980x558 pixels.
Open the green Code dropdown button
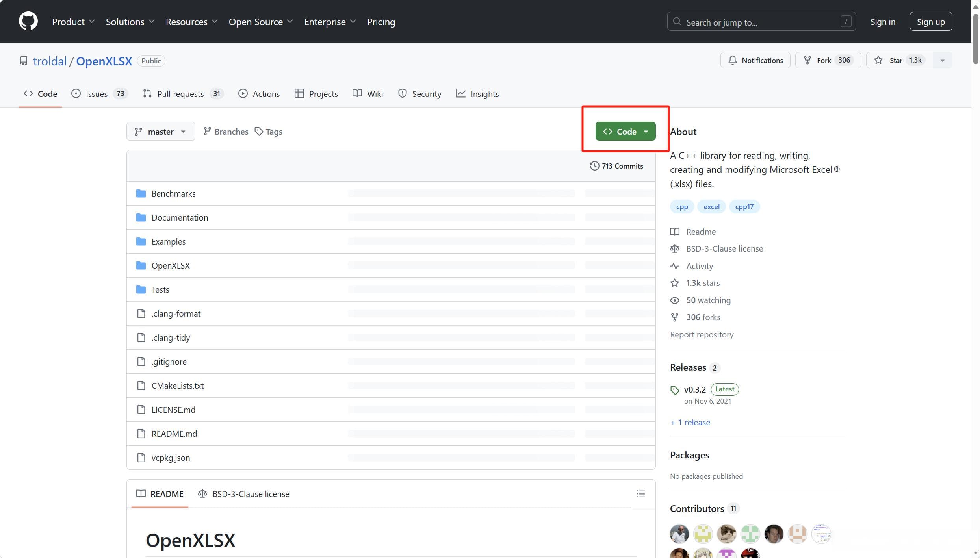(625, 131)
